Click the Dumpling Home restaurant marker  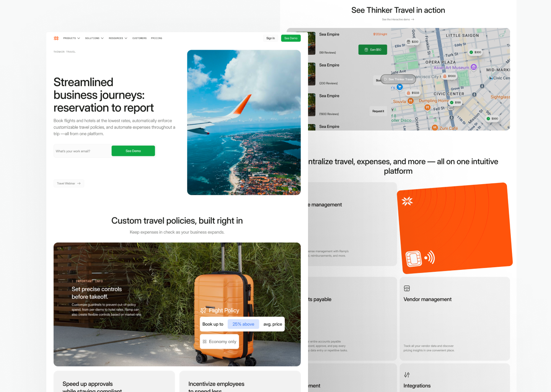click(427, 108)
